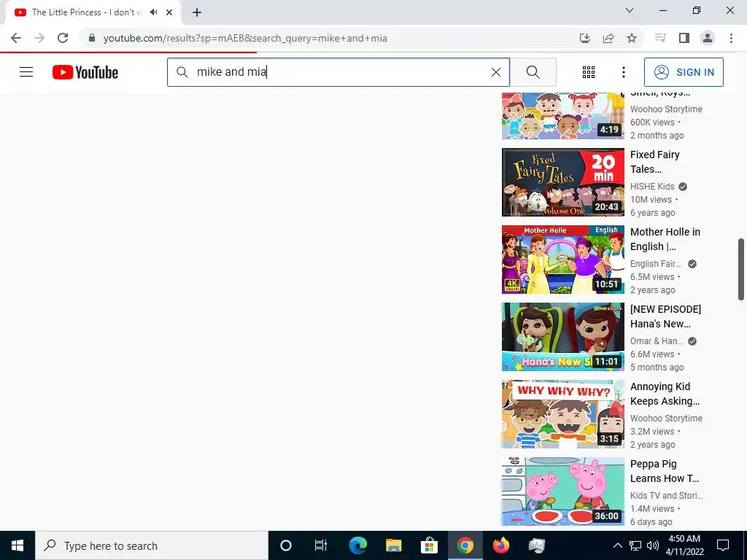
Task: Open the Fixed Fairy Tales thumbnail
Action: (x=562, y=182)
